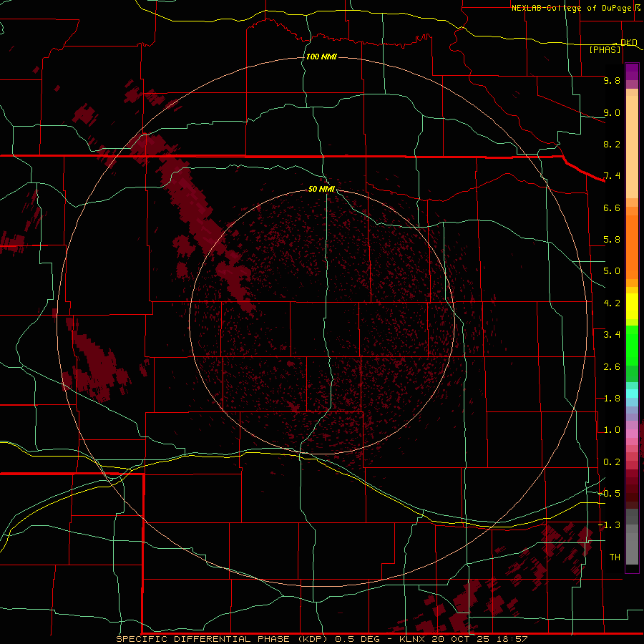Click the 0.2 scale value
The image size is (644, 644).
click(612, 462)
